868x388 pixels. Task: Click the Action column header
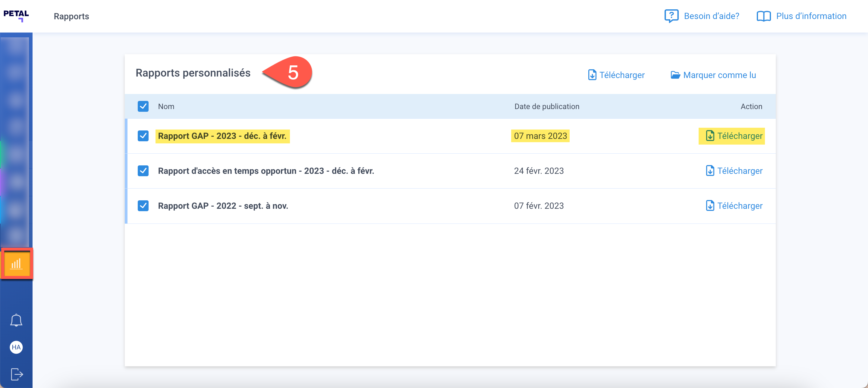coord(751,106)
